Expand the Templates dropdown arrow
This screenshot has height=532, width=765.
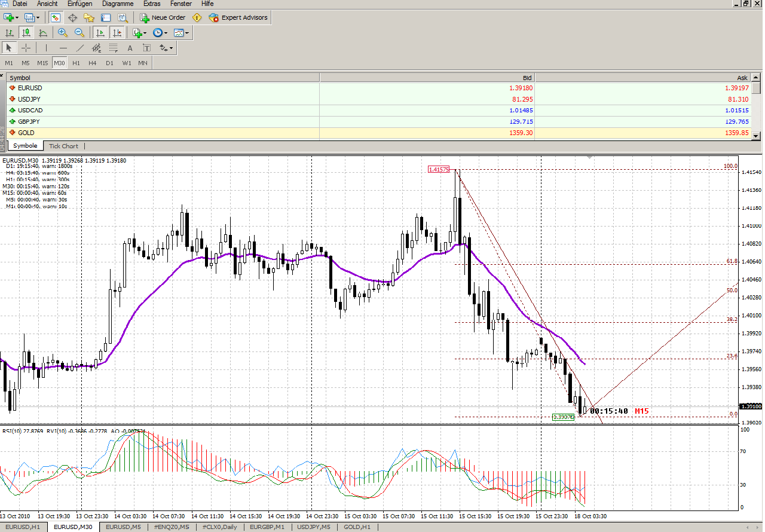click(186, 32)
